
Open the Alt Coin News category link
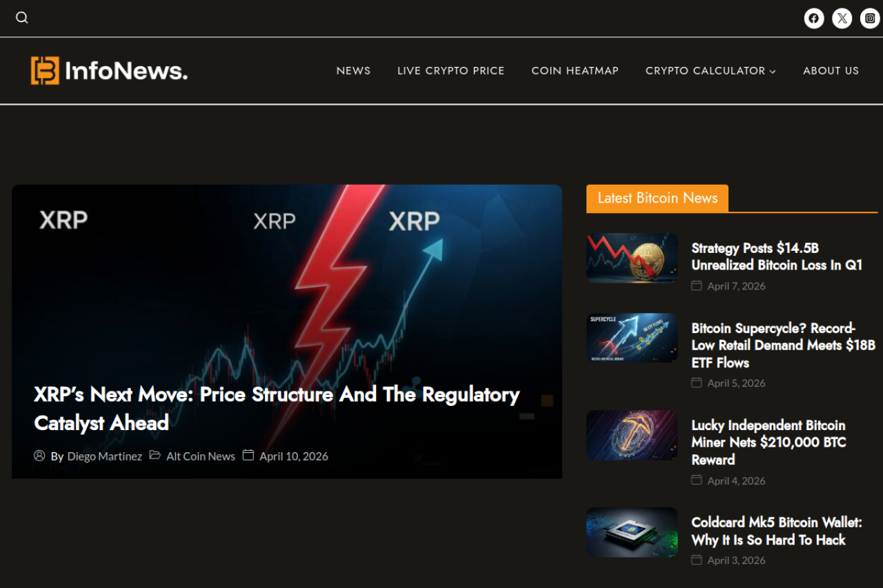coord(201,456)
